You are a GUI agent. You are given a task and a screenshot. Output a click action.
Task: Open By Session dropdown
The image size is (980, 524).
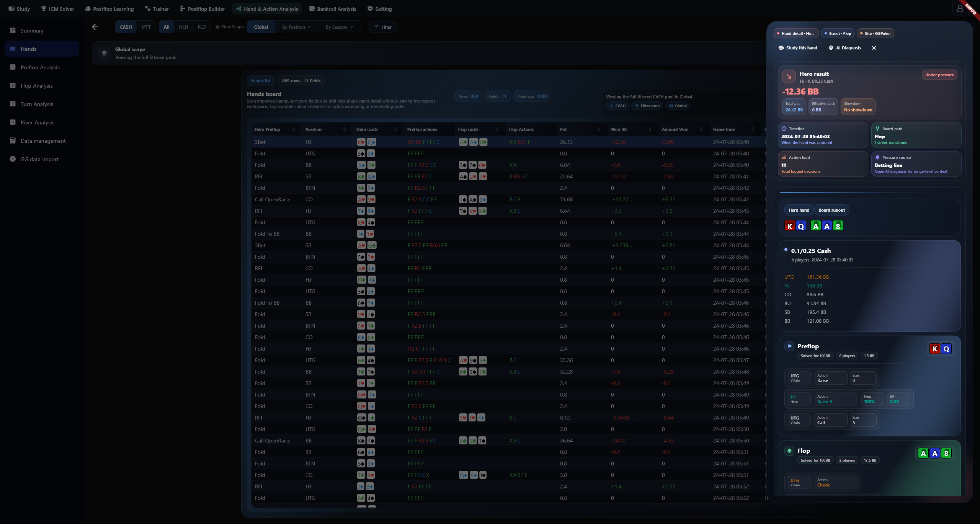[x=339, y=27]
